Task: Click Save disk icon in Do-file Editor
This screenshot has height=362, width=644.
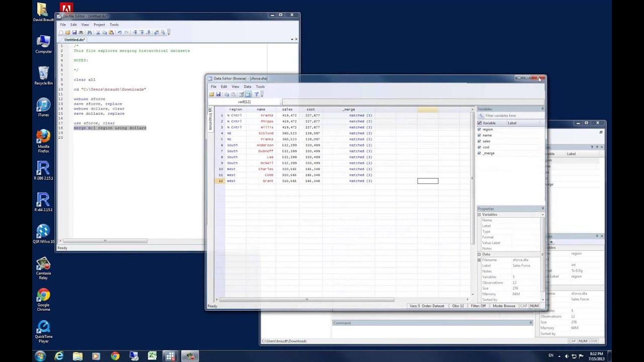Action: [74, 32]
